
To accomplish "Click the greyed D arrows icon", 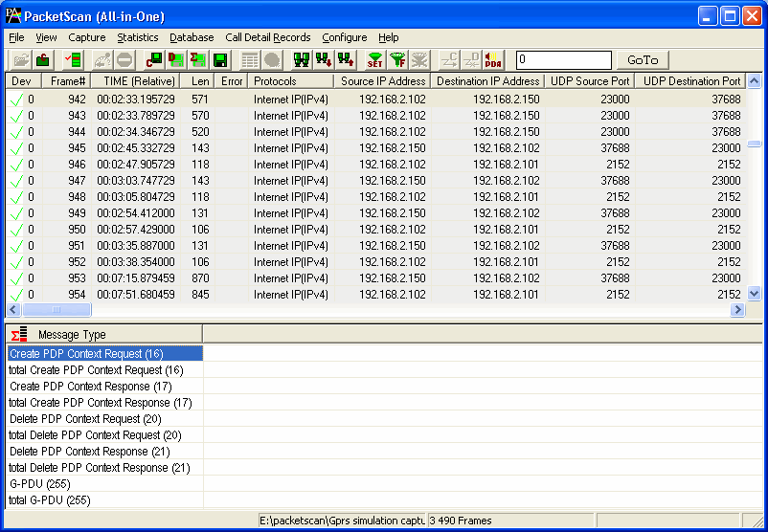I will 471,60.
